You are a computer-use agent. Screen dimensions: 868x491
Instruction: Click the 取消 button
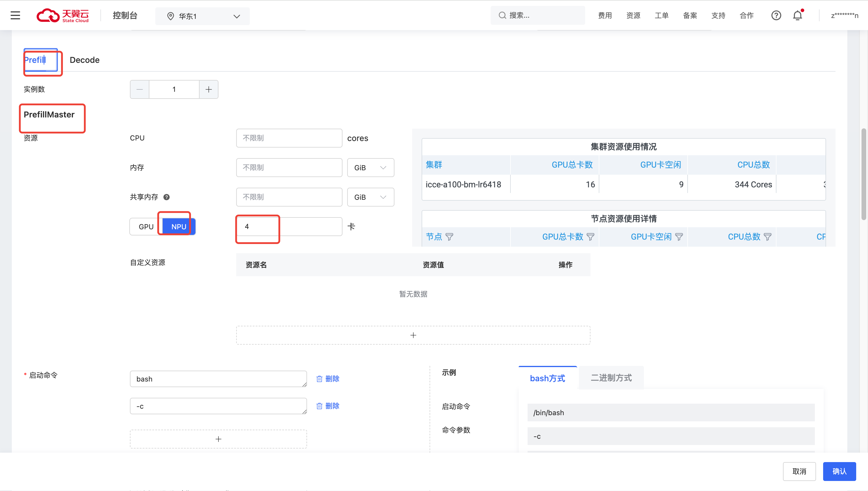click(x=799, y=472)
